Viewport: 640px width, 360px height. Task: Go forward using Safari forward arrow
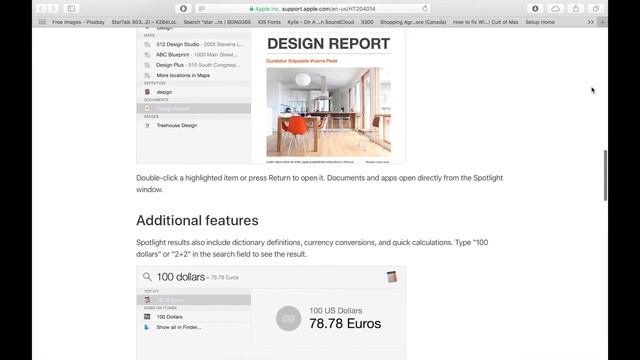tap(53, 8)
